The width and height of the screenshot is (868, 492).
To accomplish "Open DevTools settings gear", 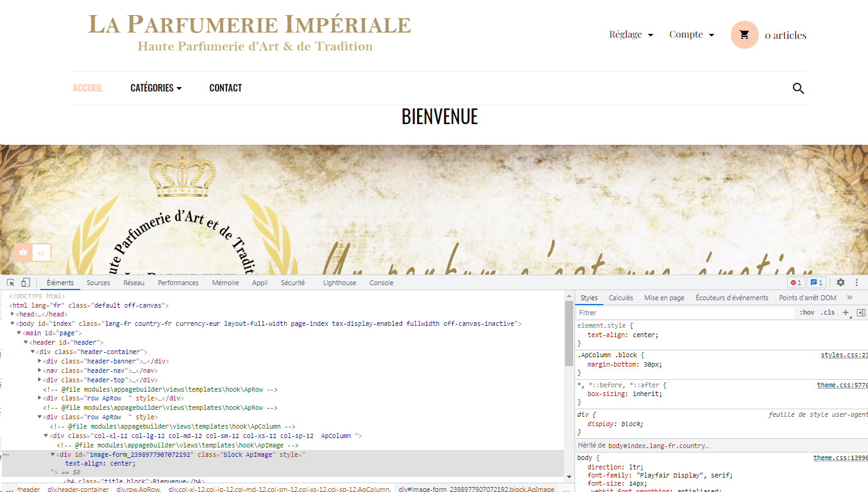I will click(x=840, y=283).
